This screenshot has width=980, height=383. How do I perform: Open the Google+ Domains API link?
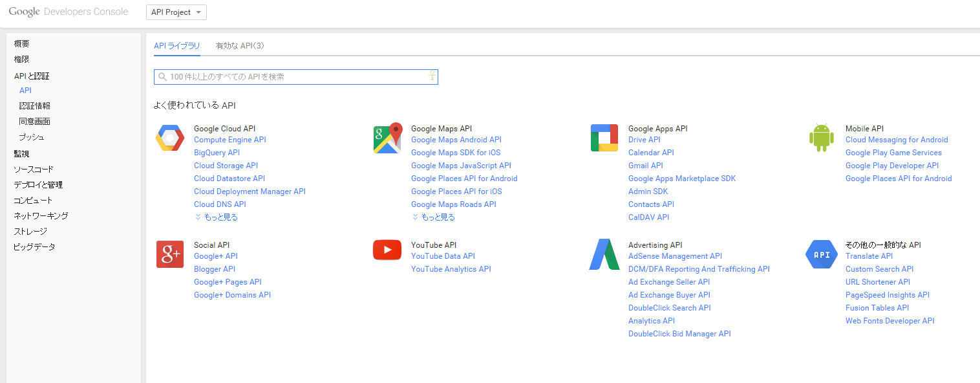click(x=232, y=295)
